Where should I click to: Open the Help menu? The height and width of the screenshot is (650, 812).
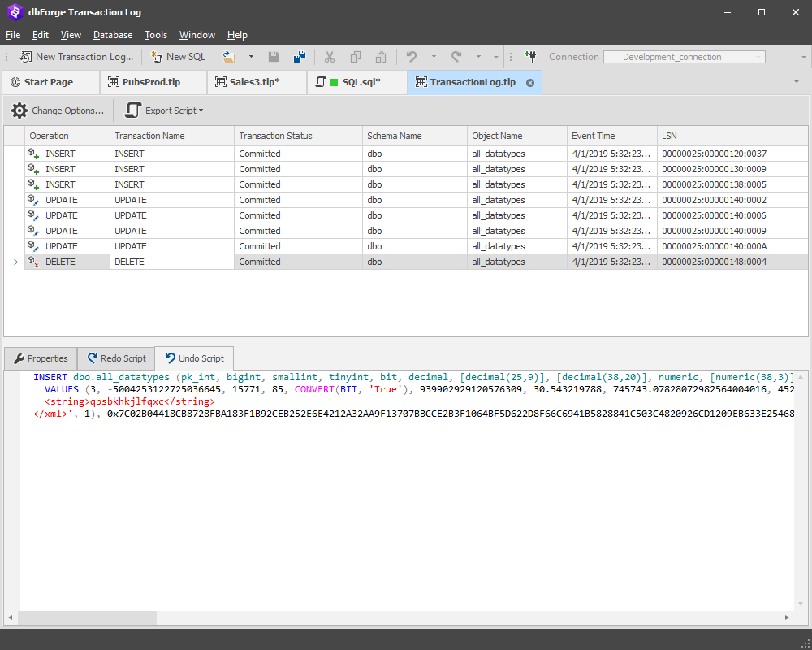coord(237,35)
